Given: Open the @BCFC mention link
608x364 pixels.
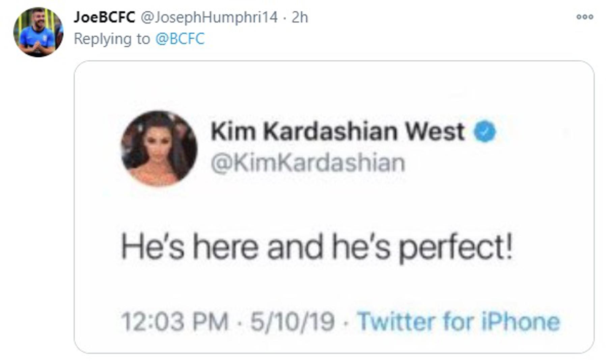Looking at the screenshot, I should coord(180,39).
